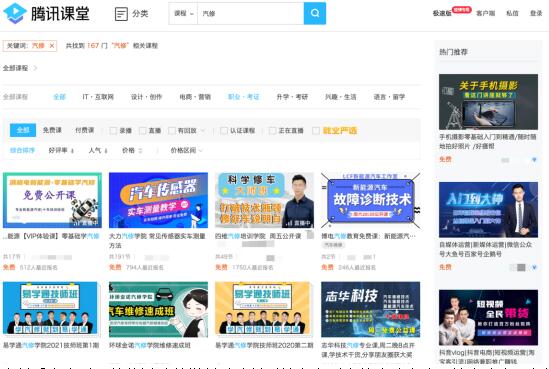Filter by 免费课 free courses

[x=52, y=130]
